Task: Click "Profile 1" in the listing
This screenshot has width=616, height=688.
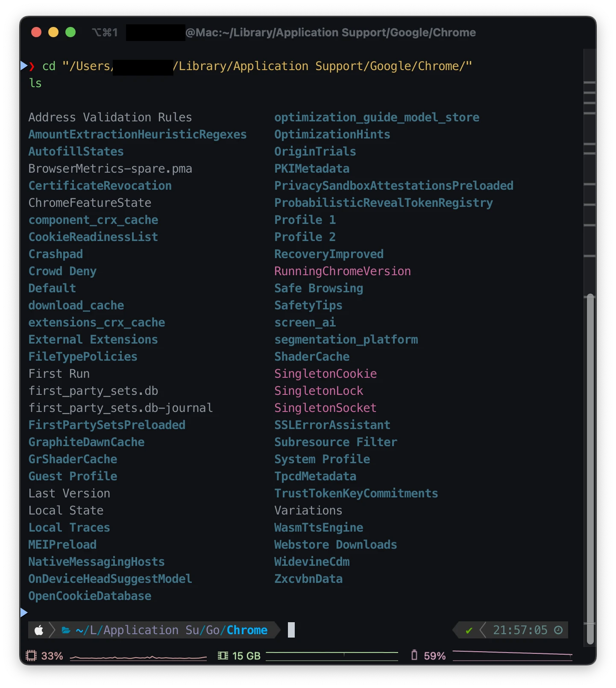Action: [305, 220]
